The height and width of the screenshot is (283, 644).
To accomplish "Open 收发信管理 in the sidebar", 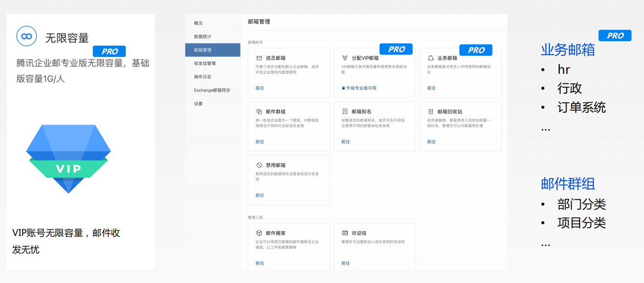I will (205, 63).
